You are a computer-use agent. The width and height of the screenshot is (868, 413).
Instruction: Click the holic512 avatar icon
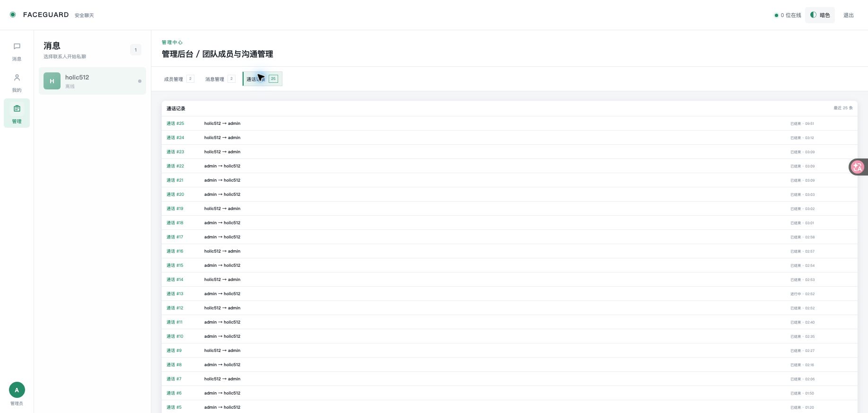click(52, 81)
